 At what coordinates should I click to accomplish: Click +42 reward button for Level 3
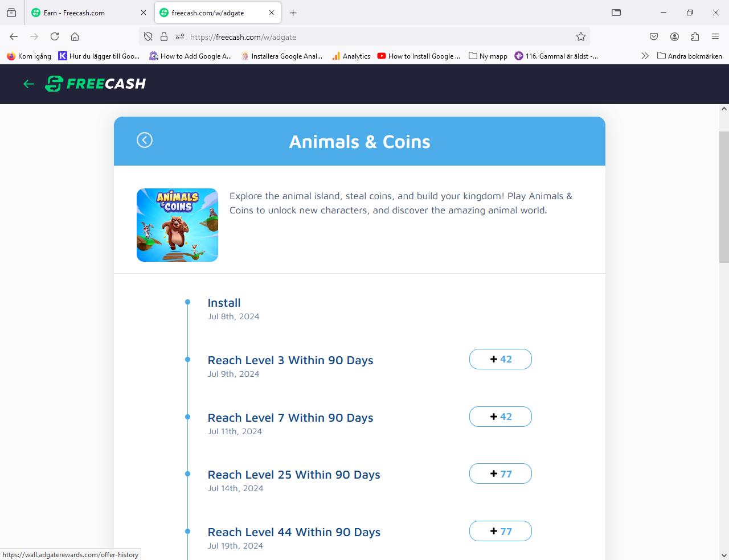coord(501,359)
